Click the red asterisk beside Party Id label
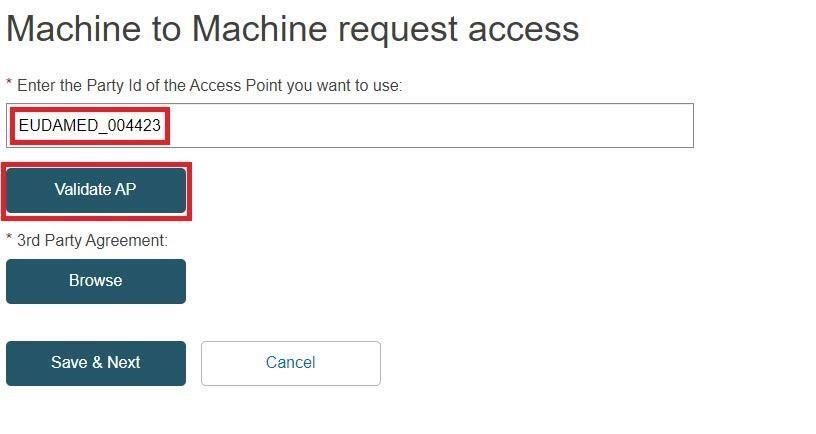The height and width of the screenshot is (434, 816). click(x=10, y=84)
